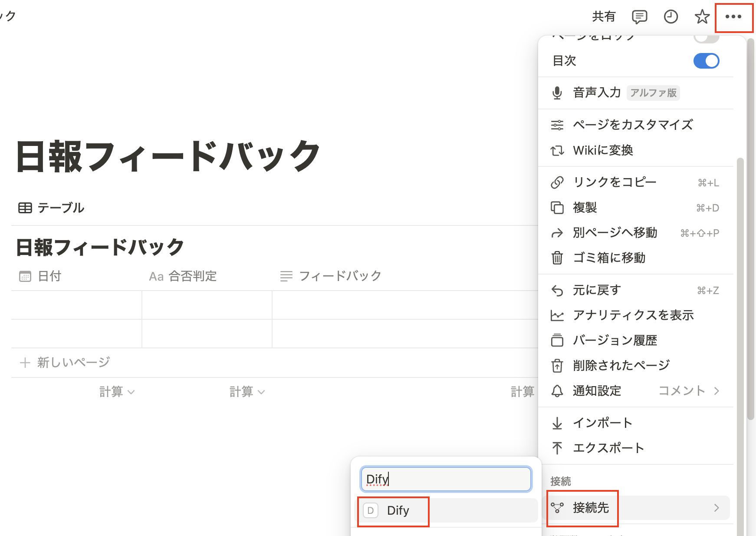Open 計算 dropdown under 日付 column
Screen dimensions: 756x536
pyautogui.click(x=117, y=392)
